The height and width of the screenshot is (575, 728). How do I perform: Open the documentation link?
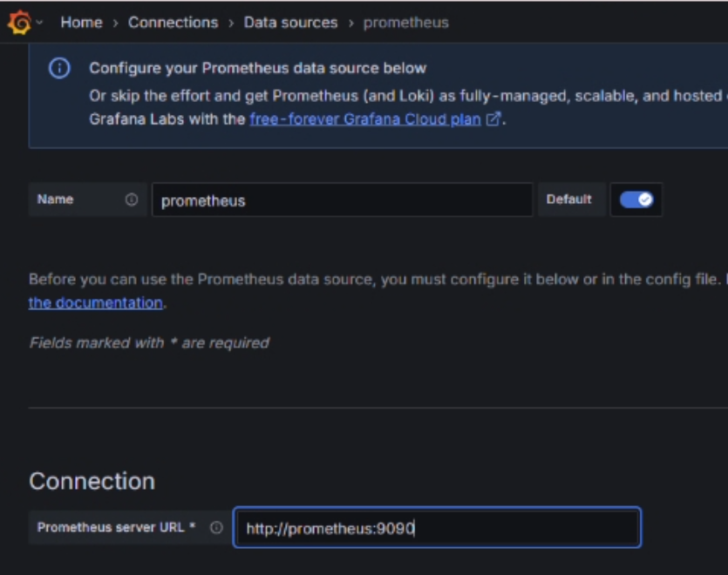point(96,302)
